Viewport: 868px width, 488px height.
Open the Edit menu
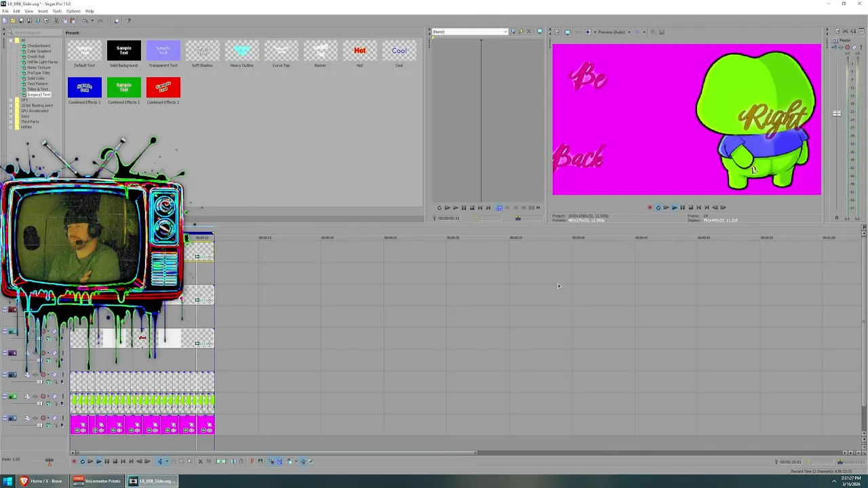16,11
